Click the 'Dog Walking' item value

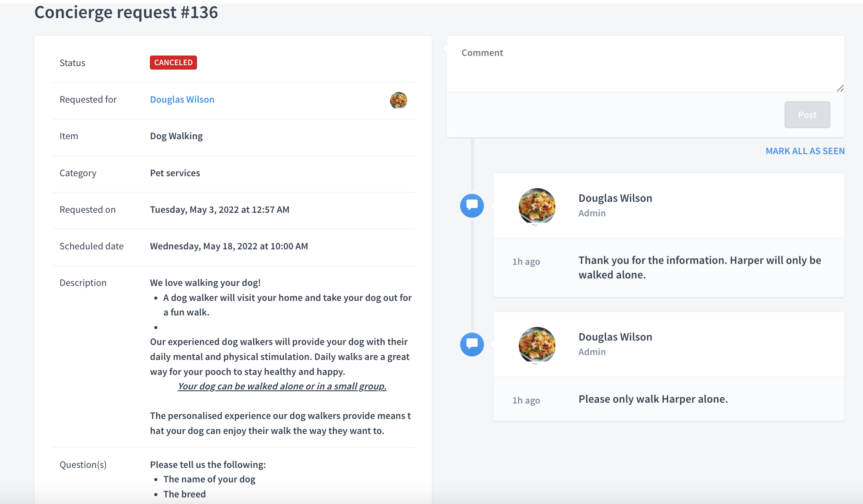(176, 136)
